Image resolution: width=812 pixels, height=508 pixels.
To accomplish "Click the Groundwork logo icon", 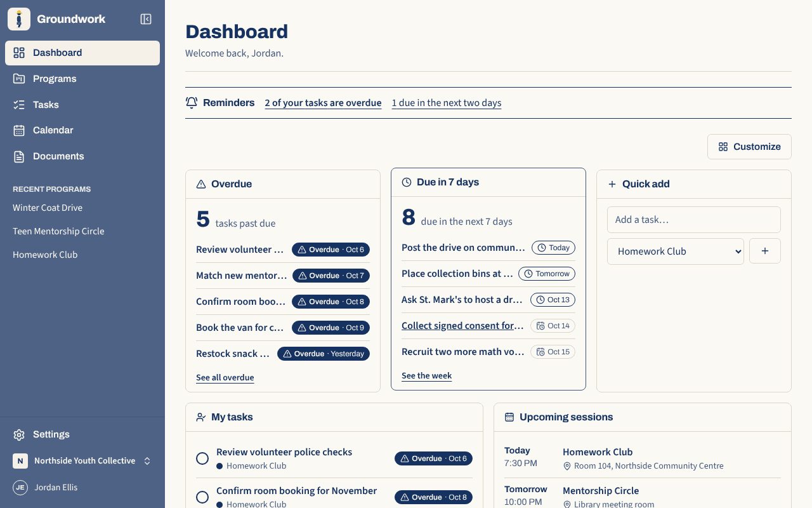I will (x=19, y=19).
